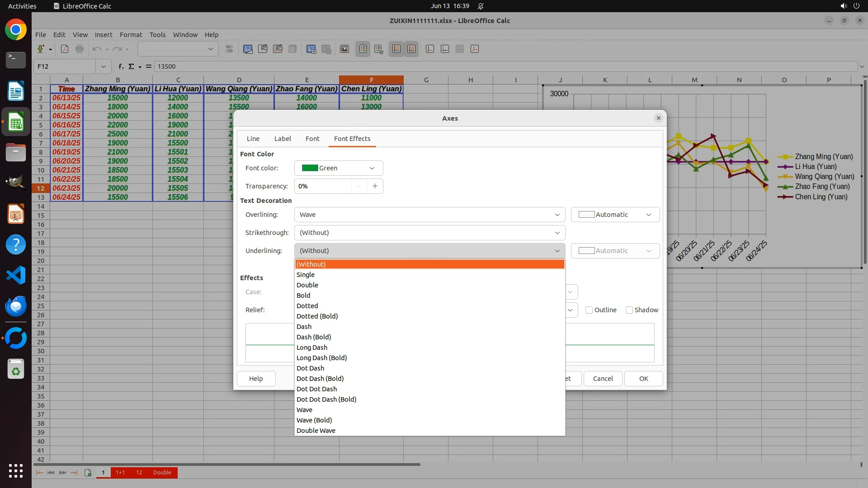Click the Vertical Grids toolbar icon
The image size is (868, 488).
[411, 49]
